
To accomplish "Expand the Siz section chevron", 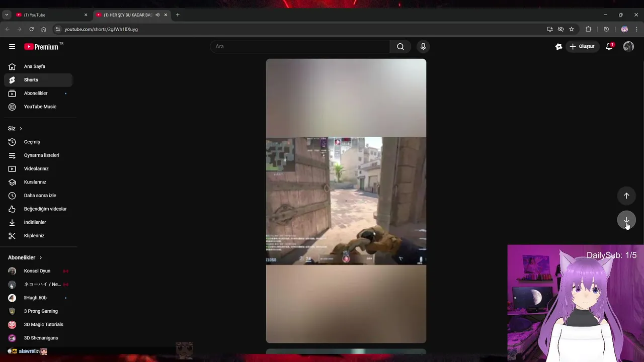I will (21, 129).
